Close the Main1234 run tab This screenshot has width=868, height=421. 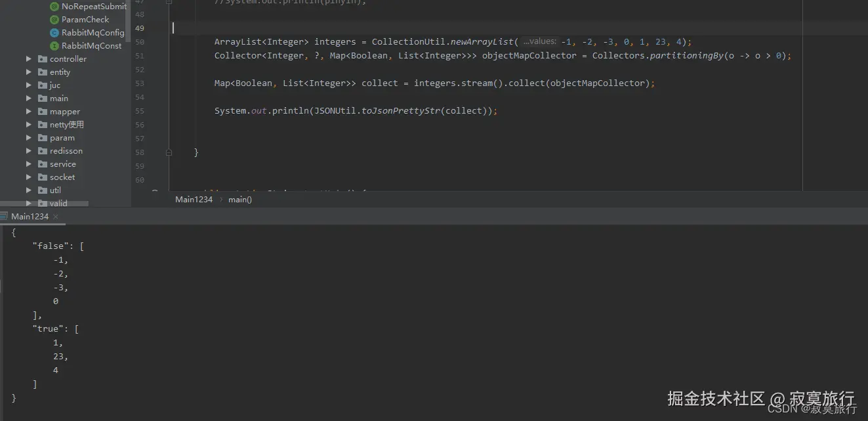pos(56,217)
